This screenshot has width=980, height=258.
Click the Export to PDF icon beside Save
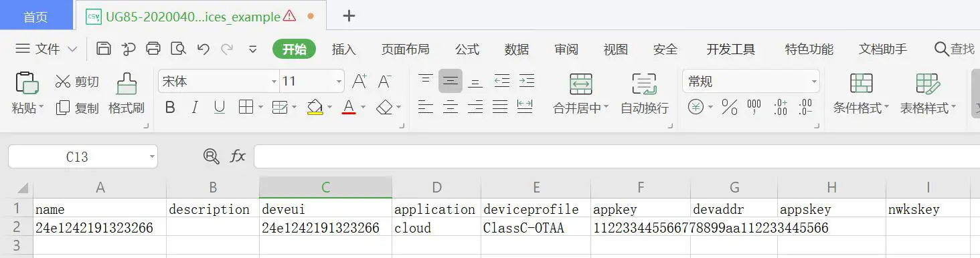click(x=129, y=49)
